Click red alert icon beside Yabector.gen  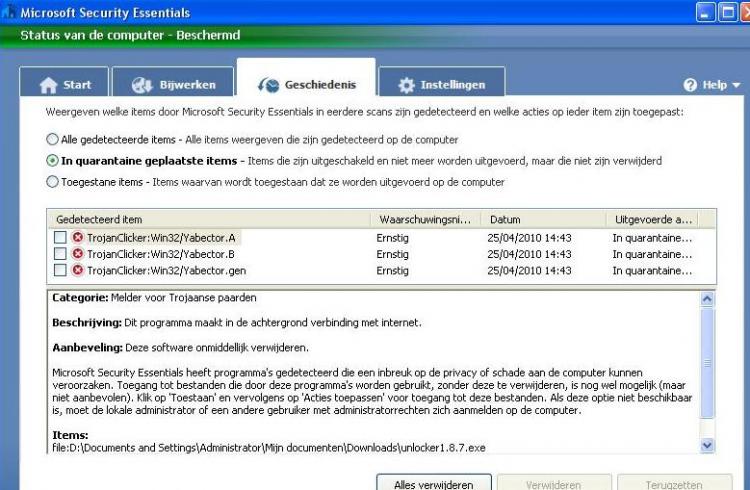pyautogui.click(x=77, y=270)
